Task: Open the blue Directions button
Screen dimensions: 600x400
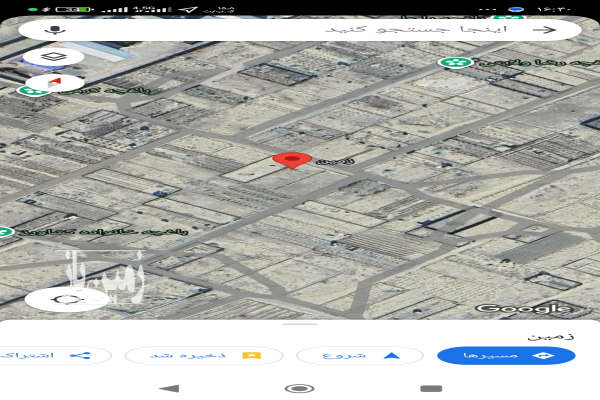Action: pyautogui.click(x=506, y=356)
